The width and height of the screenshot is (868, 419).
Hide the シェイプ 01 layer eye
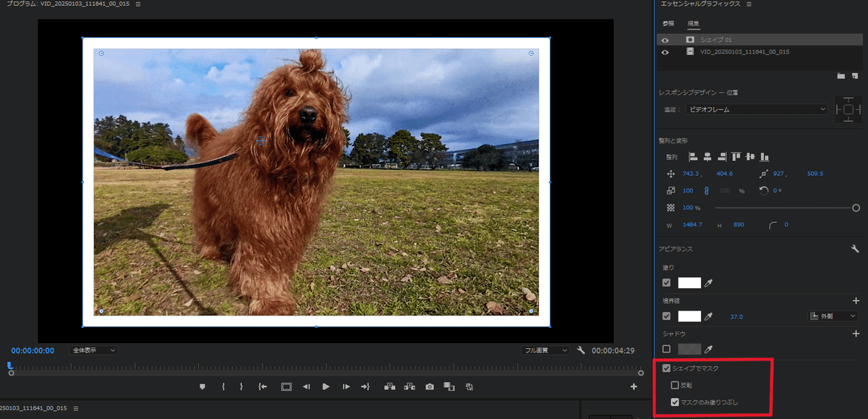[x=665, y=40]
